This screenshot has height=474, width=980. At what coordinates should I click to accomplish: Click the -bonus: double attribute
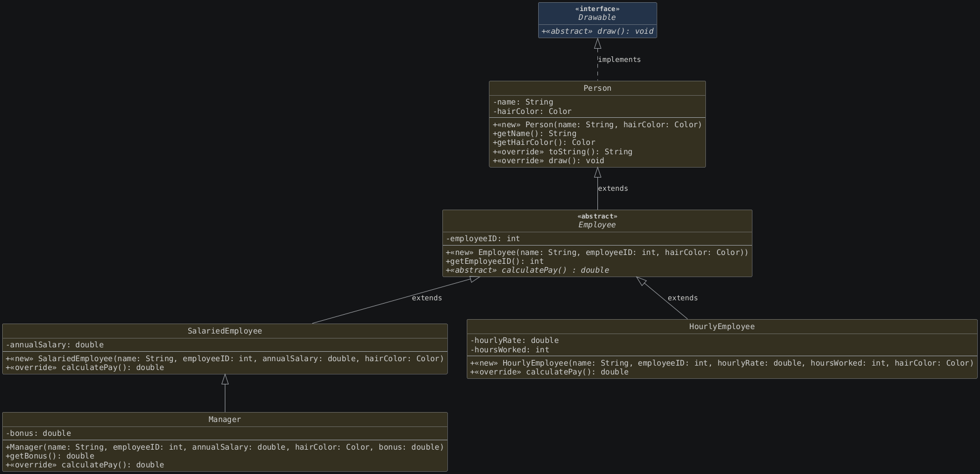tap(38, 433)
